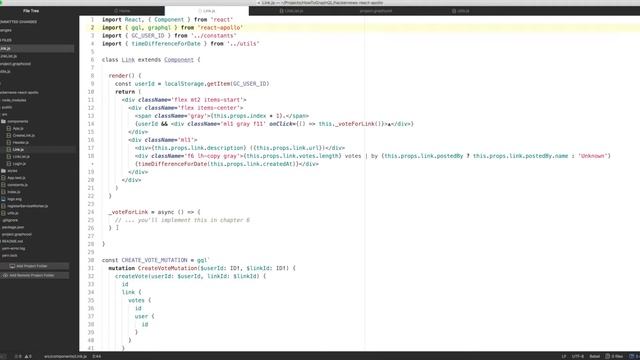This screenshot has width=640, height=360.
Task: Change line ending LF in status bar
Action: tap(564, 356)
